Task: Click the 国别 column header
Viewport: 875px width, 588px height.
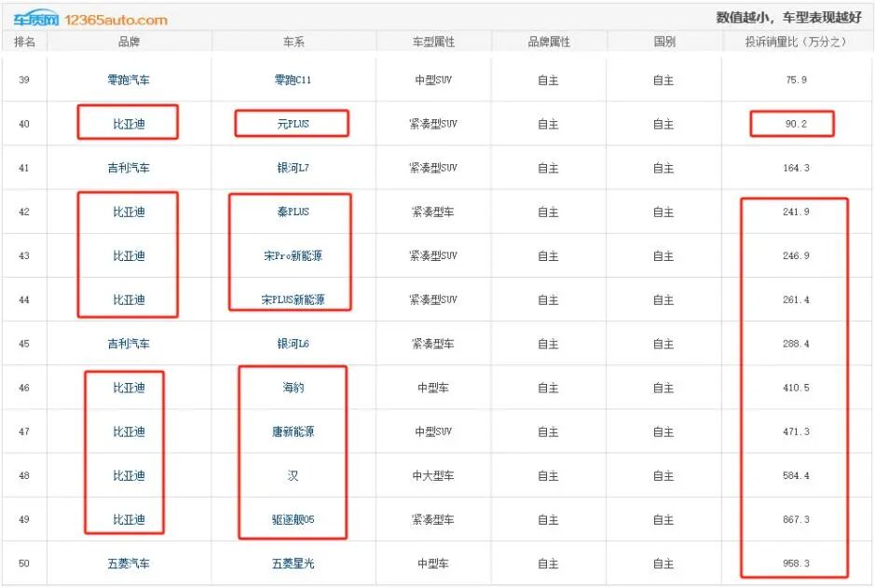Action: pyautogui.click(x=664, y=42)
